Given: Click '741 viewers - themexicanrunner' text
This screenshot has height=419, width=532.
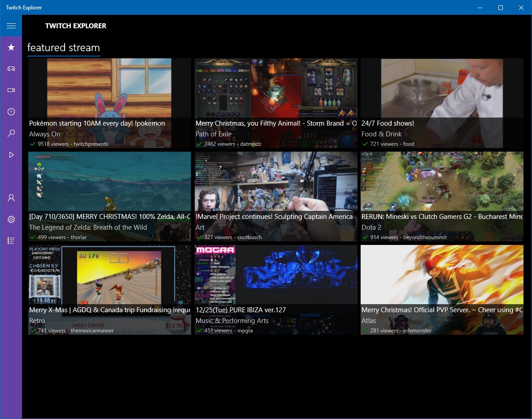Looking at the screenshot, I should pos(76,331).
